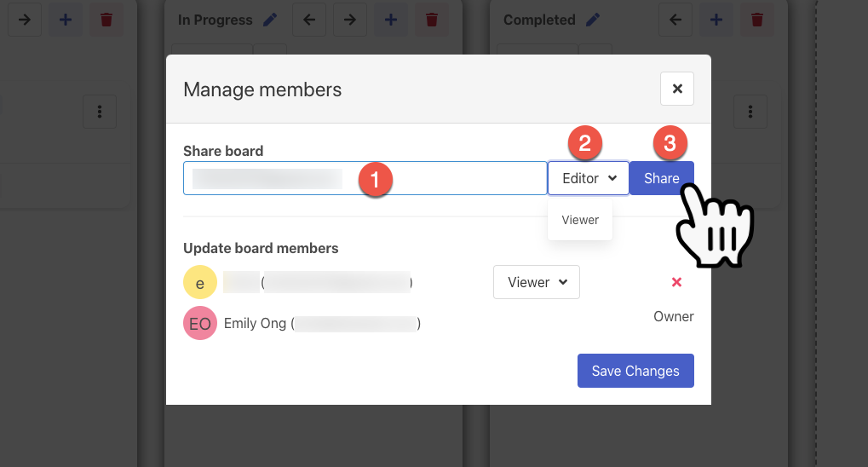Viewport: 868px width, 467px height.
Task: Close the Manage members dialog
Action: click(676, 89)
